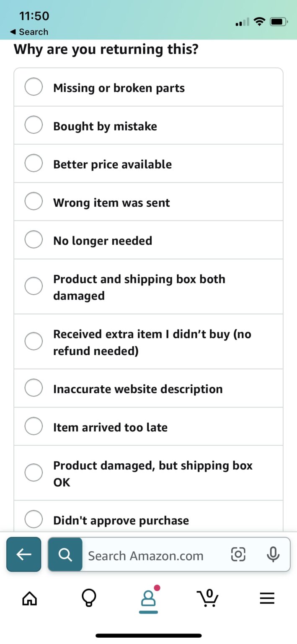Image resolution: width=297 pixels, height=644 pixels.
Task: Pick 'Item arrived too late'
Action: pos(34,426)
